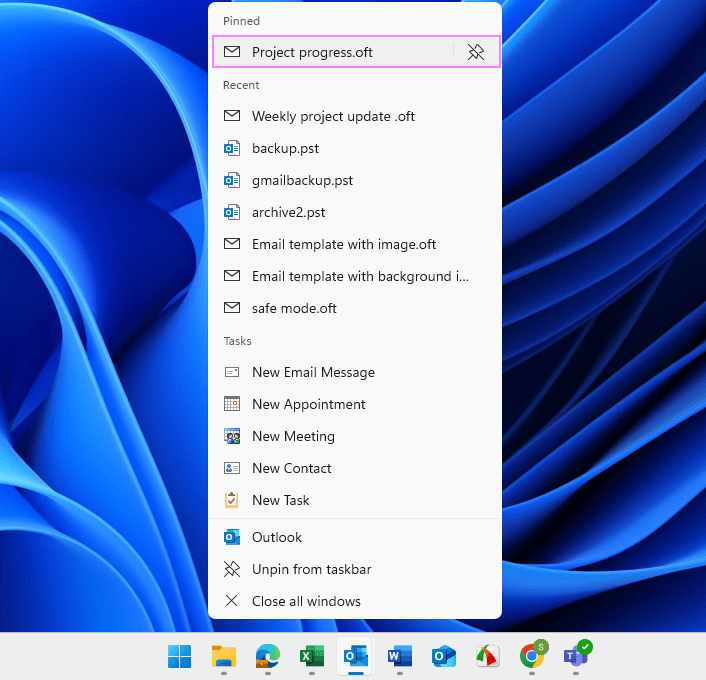Open safe mode.oft template

pyautogui.click(x=355, y=308)
